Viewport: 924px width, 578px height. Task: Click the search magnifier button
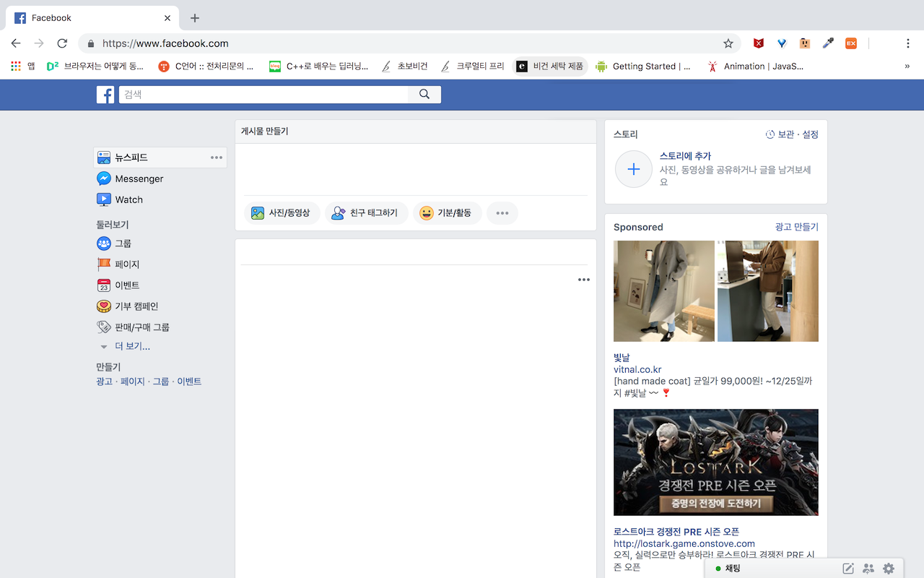pos(424,95)
